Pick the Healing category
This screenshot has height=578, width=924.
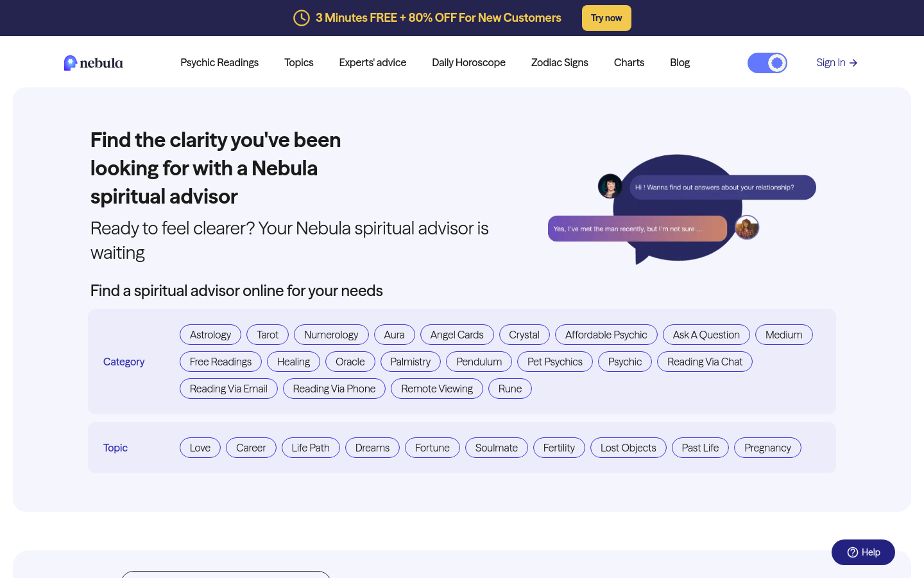tap(294, 362)
